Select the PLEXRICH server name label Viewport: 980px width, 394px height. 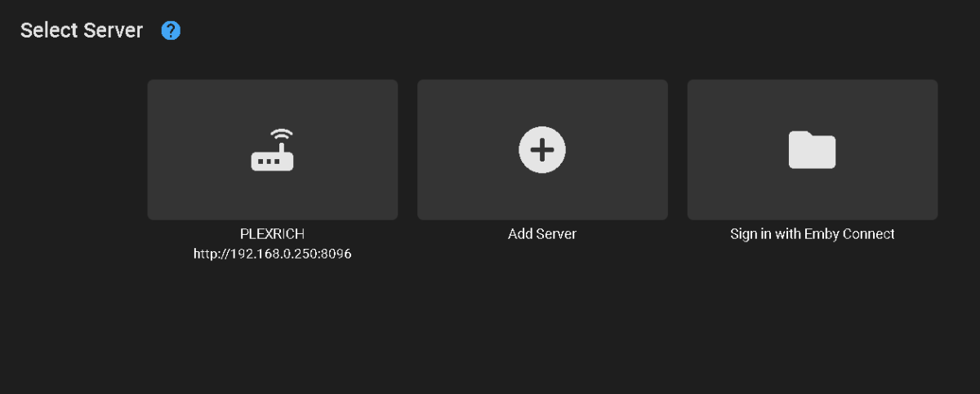tap(272, 234)
